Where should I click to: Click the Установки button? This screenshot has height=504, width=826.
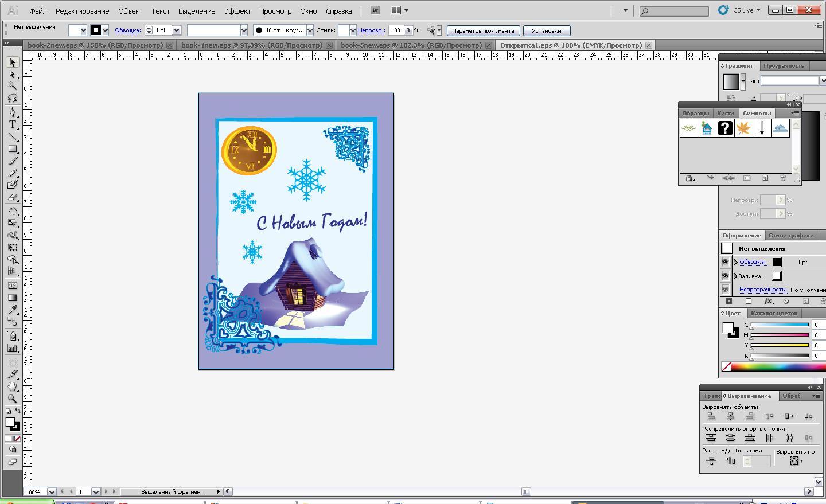point(546,30)
